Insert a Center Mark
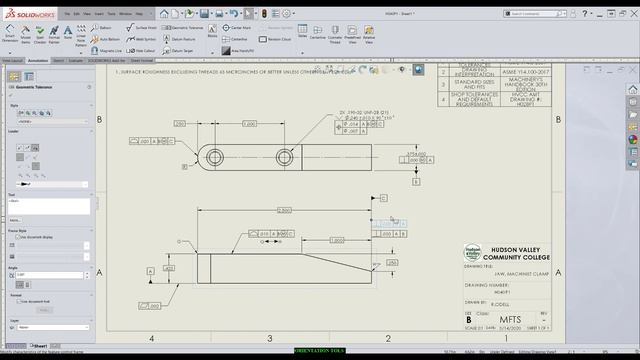 237,28
